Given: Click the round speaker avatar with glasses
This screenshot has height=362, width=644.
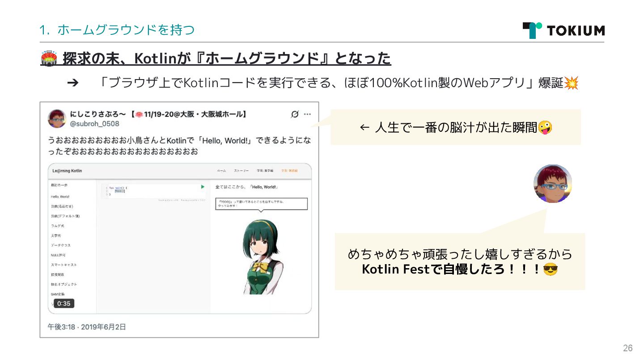Looking at the screenshot, I should point(553,184).
